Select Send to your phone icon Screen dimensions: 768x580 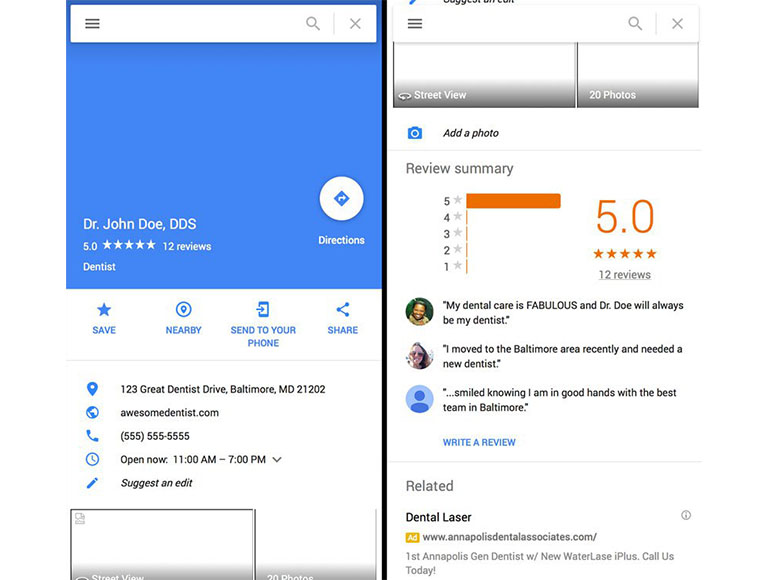click(x=263, y=310)
